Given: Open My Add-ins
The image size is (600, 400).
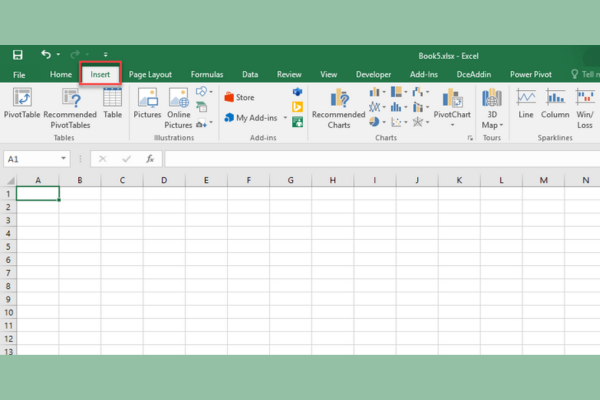Looking at the screenshot, I should [x=251, y=118].
